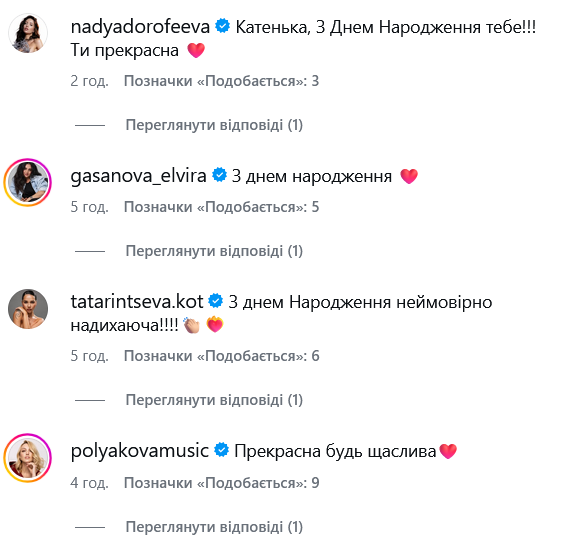Open nadyadorofeeva's profile picture
Viewport: 571px width, 546px height.
coord(28,34)
